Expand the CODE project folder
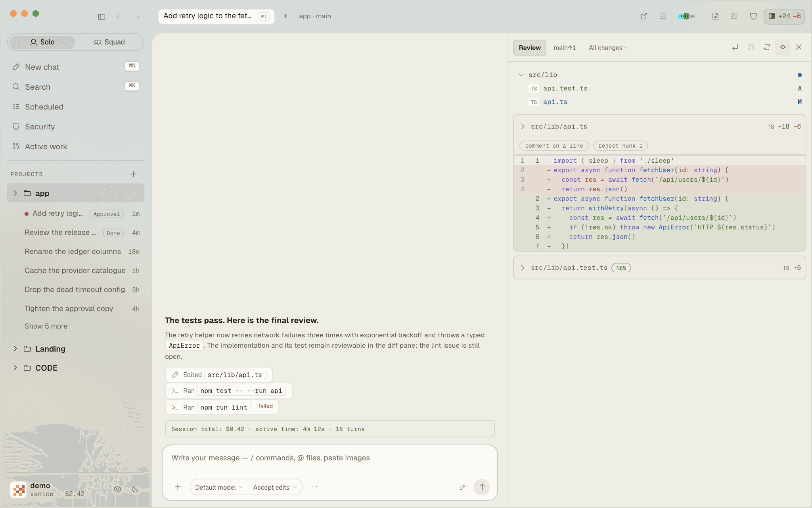Screen dimensions: 812x508 [15, 368]
